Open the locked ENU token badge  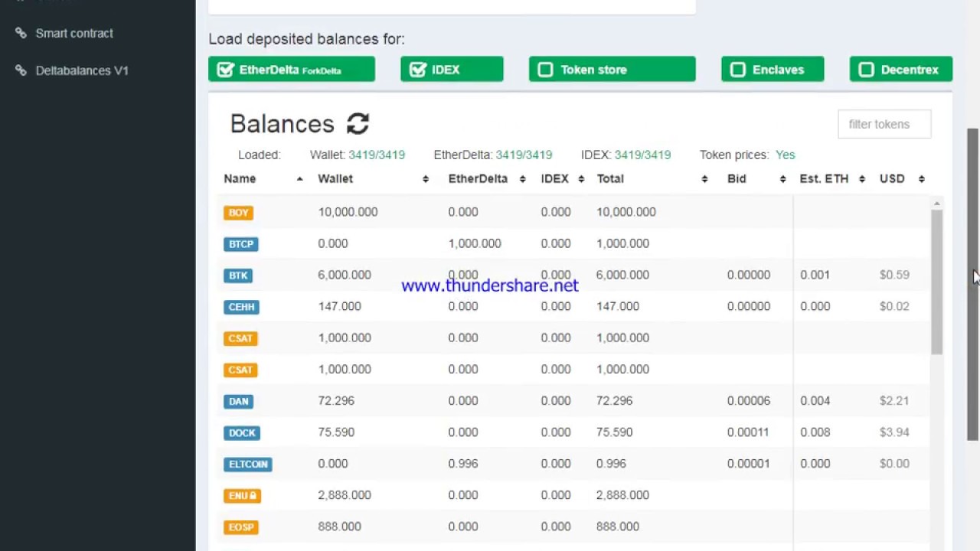tap(243, 495)
